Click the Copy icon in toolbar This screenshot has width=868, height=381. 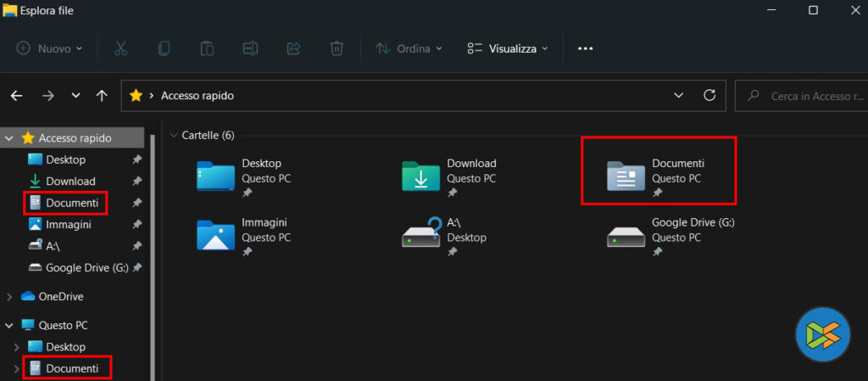[164, 48]
